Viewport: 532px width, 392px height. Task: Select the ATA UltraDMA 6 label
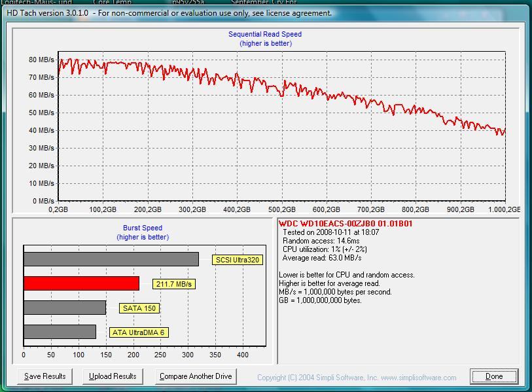tap(139, 332)
